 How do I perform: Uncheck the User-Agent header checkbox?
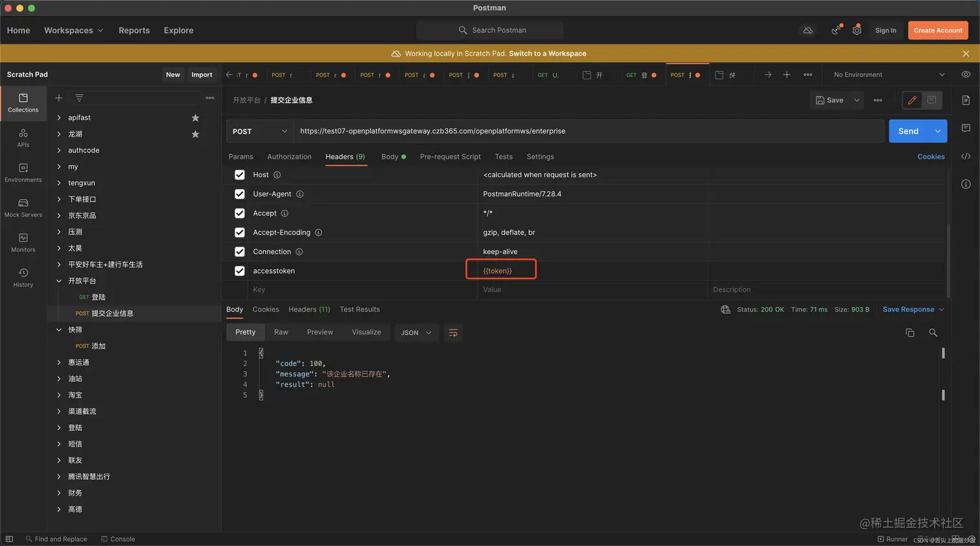240,194
